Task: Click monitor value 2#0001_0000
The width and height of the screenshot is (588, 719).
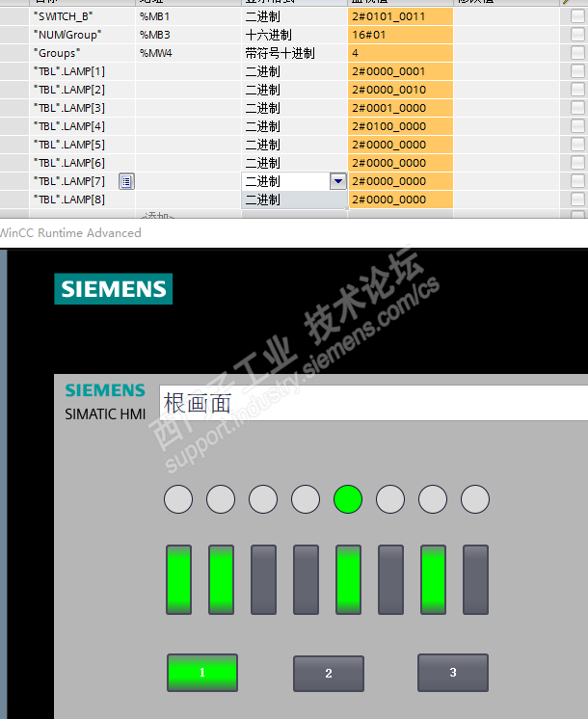Action: click(x=400, y=108)
